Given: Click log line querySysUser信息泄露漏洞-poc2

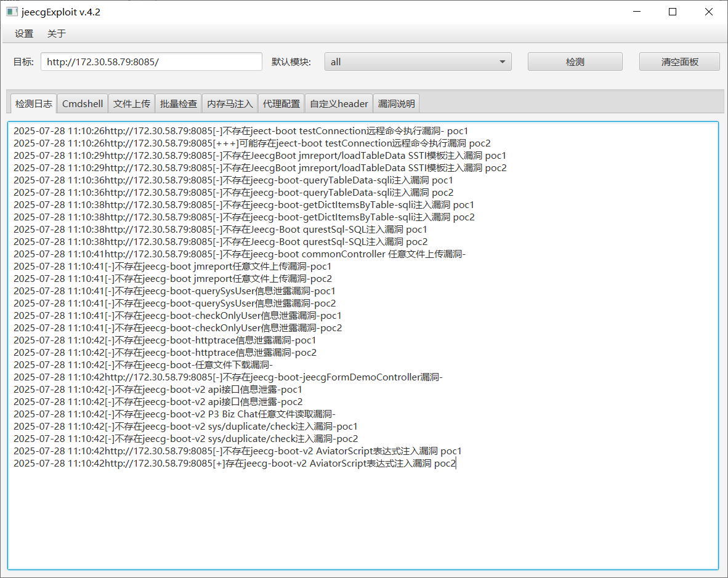Looking at the screenshot, I should tap(174, 303).
